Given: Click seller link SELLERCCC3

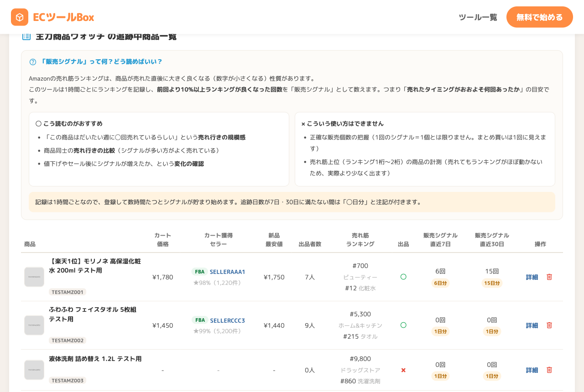Looking at the screenshot, I should (x=227, y=320).
